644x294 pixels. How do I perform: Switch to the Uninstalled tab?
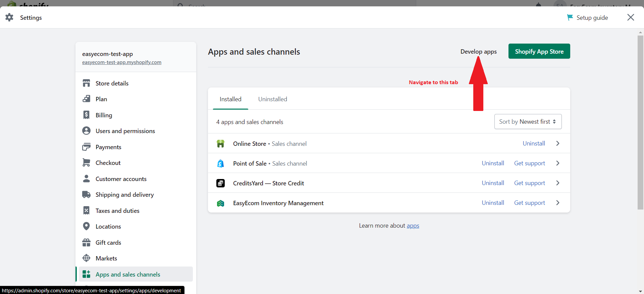pos(273,99)
